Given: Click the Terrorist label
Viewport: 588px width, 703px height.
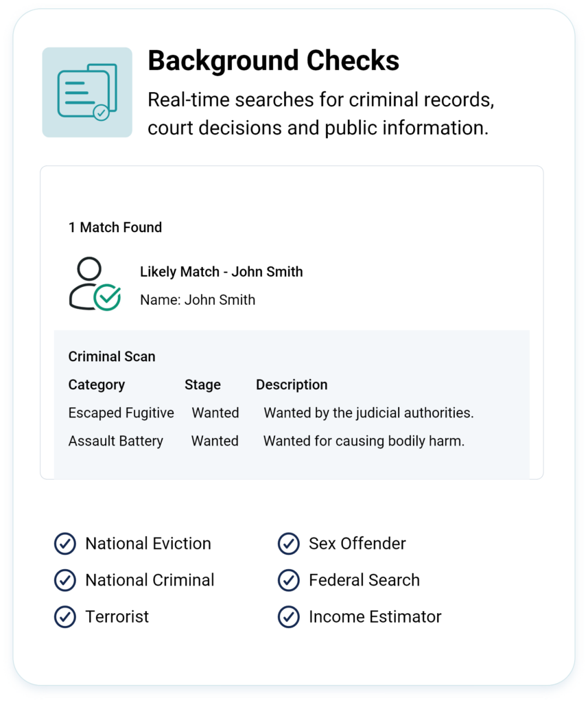Looking at the screenshot, I should 117,617.
